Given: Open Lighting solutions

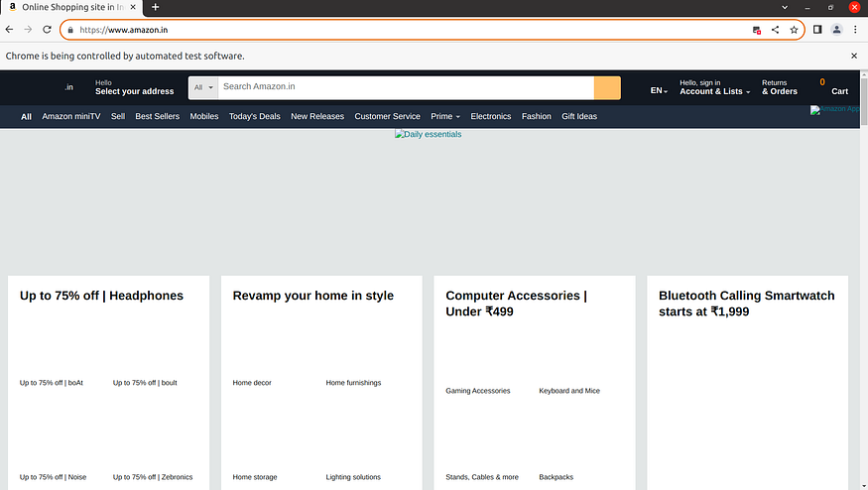Looking at the screenshot, I should (353, 477).
